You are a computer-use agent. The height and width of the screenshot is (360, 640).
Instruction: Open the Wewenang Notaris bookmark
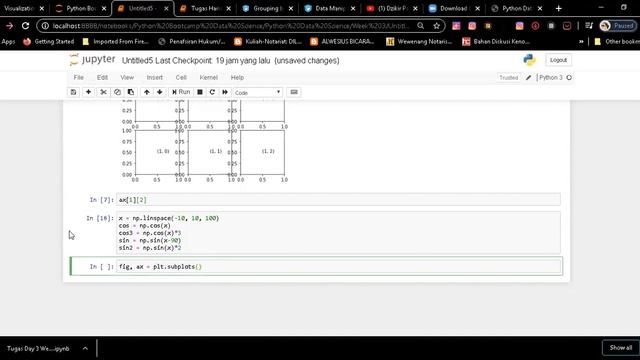point(419,41)
